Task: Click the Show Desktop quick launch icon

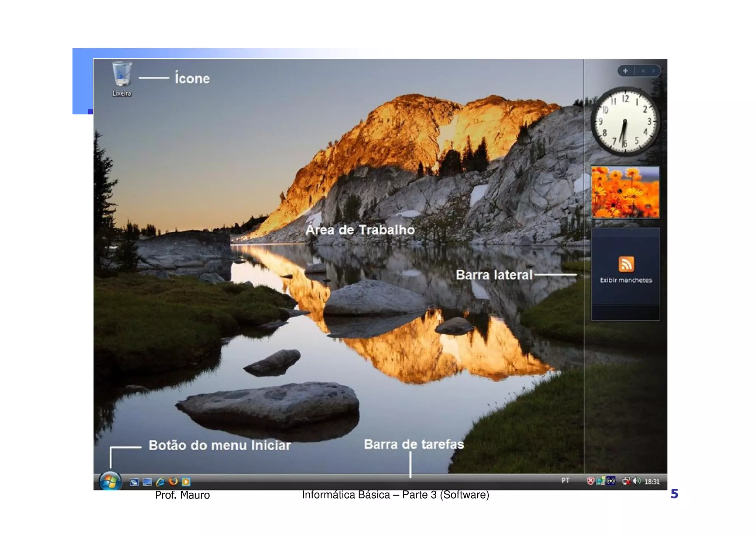Action: coord(134,482)
